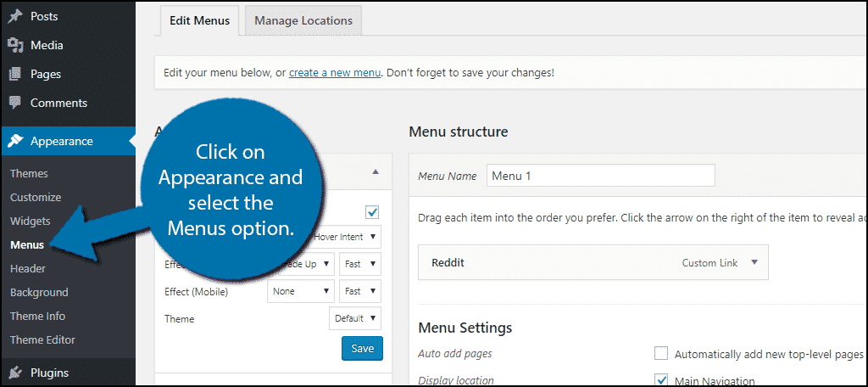Image resolution: width=868 pixels, height=387 pixels.
Task: Collapse the panel using the up arrow
Action: pyautogui.click(x=376, y=171)
